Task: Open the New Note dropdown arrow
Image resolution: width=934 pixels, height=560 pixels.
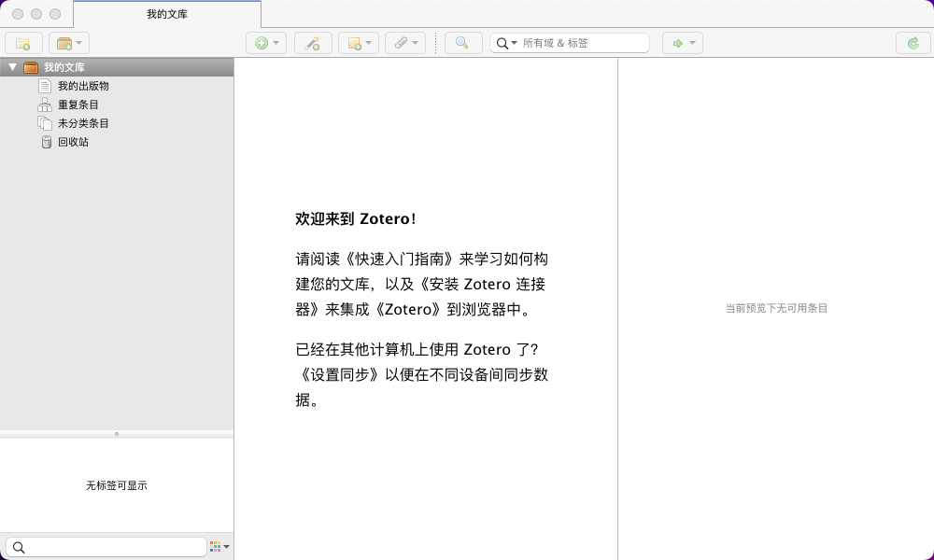Action: pos(368,43)
